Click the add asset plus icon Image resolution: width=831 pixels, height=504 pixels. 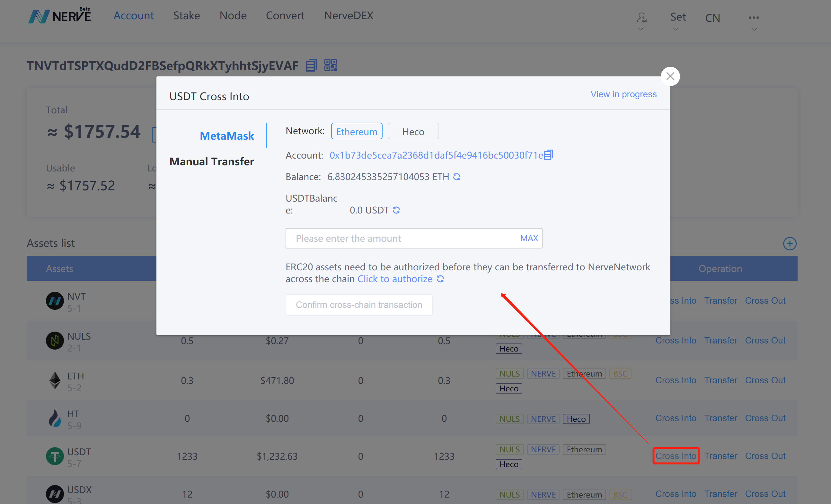[790, 243]
